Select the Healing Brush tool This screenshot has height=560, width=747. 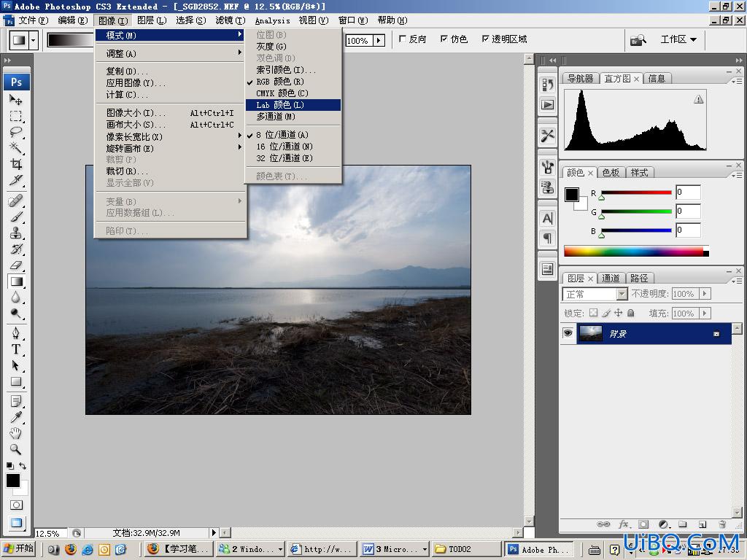(x=16, y=201)
